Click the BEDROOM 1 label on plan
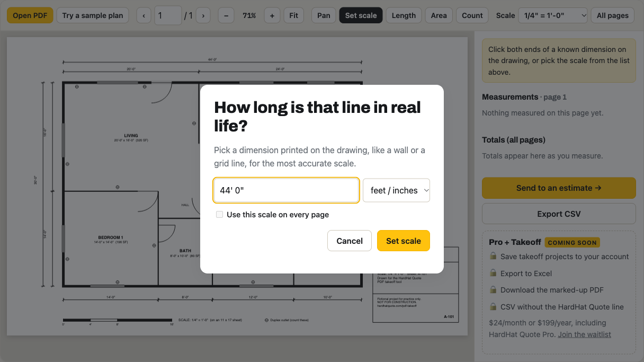Image resolution: width=644 pixels, height=362 pixels. [x=110, y=237]
